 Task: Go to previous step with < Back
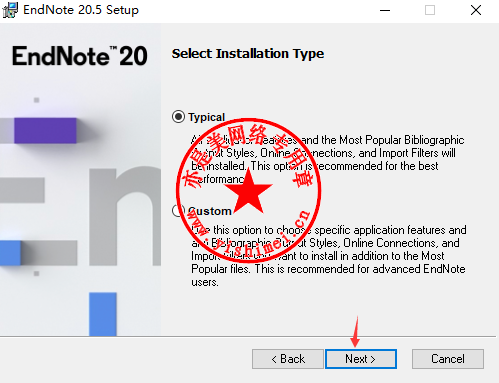click(x=288, y=359)
